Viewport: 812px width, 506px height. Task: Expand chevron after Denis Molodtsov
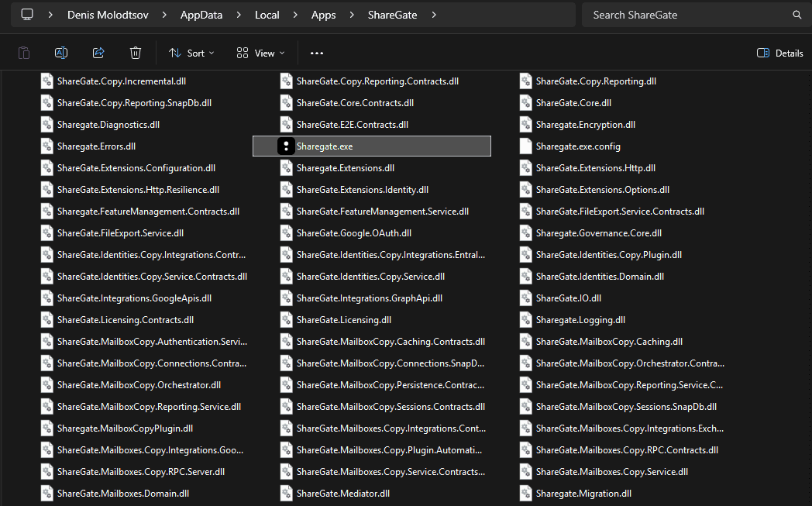(164, 15)
